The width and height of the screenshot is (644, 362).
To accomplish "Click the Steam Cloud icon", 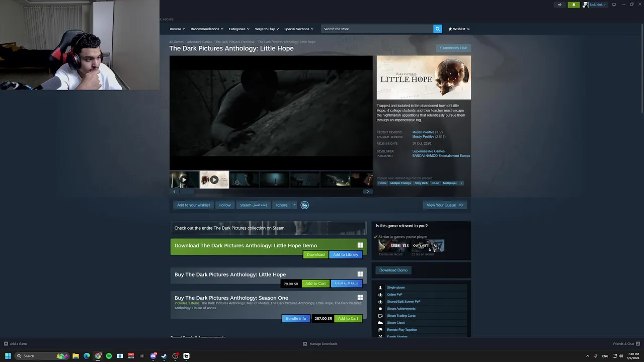I will click(380, 323).
